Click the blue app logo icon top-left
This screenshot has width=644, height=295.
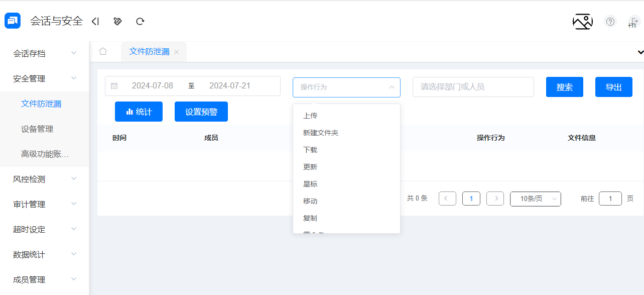[x=12, y=21]
